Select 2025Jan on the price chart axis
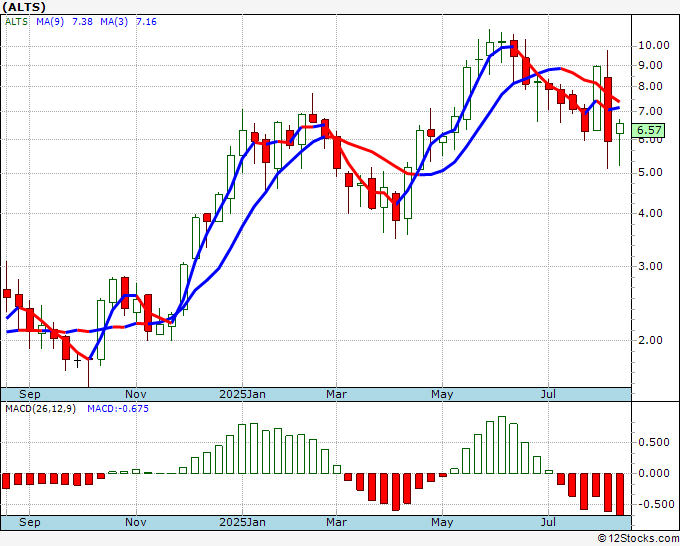This screenshot has height=546, width=680. coord(242,394)
